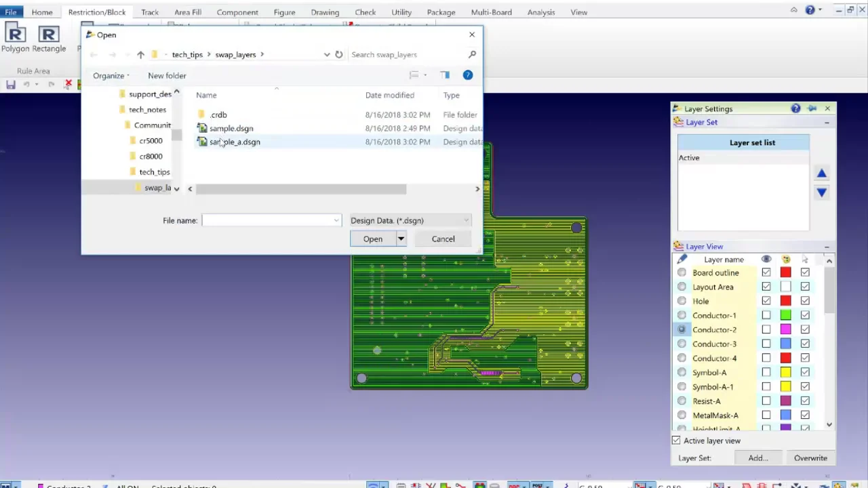Switch to the Area Fill ribbon tab
The image size is (868, 488).
click(187, 12)
